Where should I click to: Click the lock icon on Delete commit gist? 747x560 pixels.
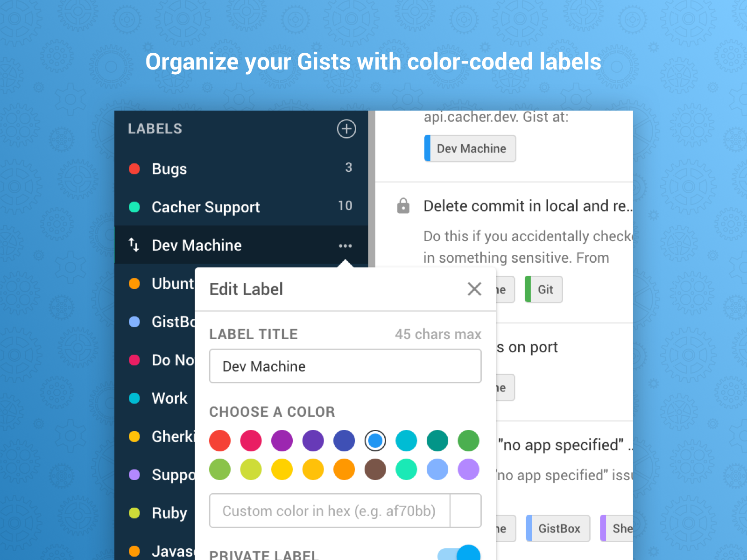[403, 205]
